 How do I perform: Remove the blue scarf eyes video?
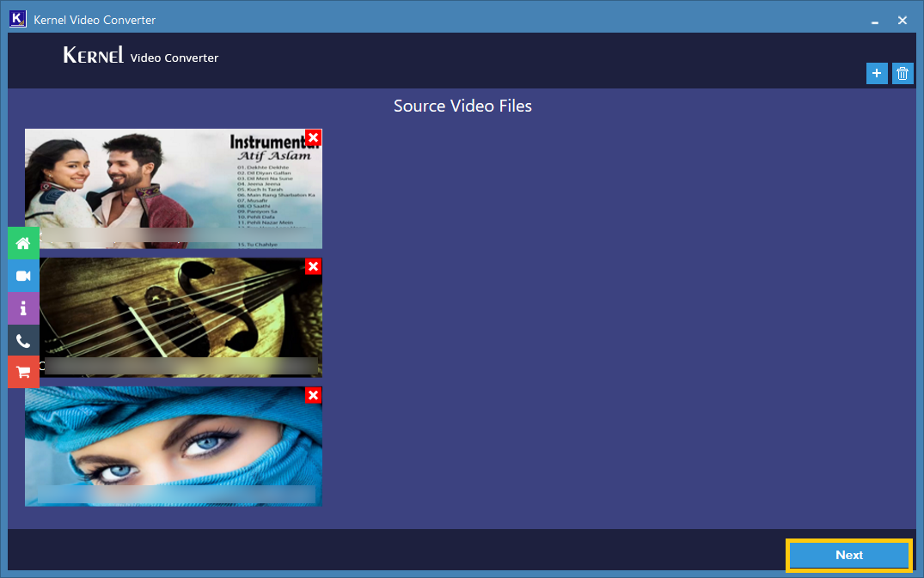(314, 395)
